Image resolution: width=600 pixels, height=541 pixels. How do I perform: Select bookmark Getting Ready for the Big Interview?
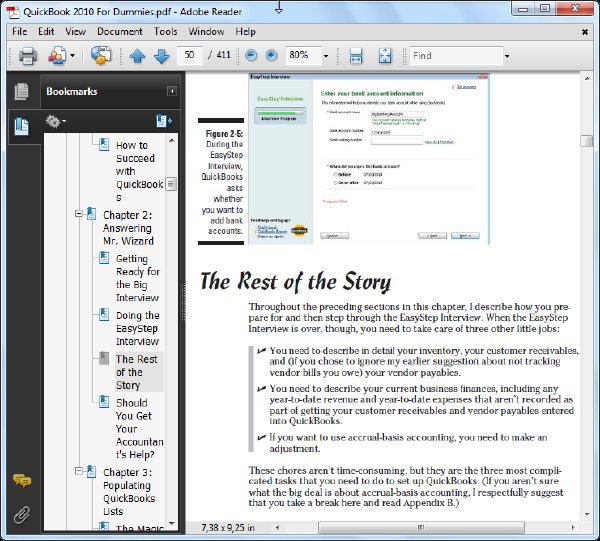(x=137, y=278)
